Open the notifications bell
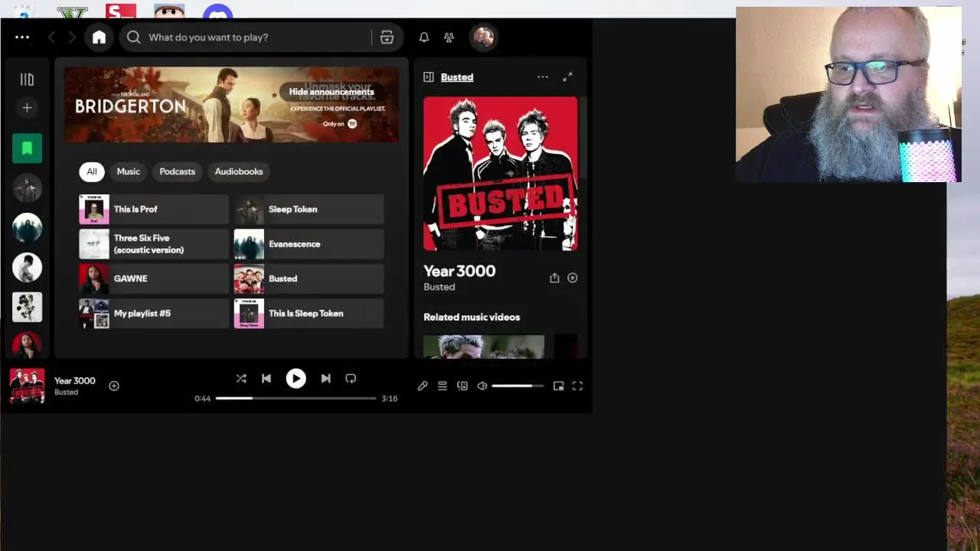 (x=423, y=37)
